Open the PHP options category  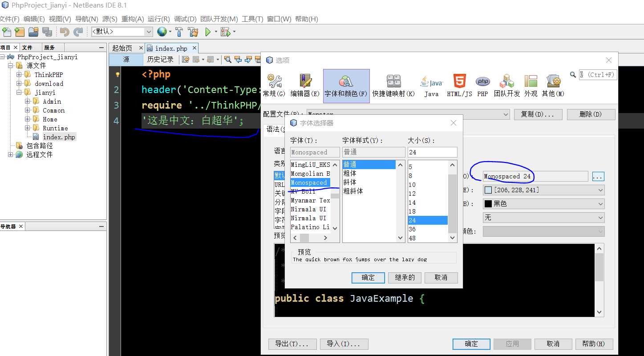coord(483,86)
